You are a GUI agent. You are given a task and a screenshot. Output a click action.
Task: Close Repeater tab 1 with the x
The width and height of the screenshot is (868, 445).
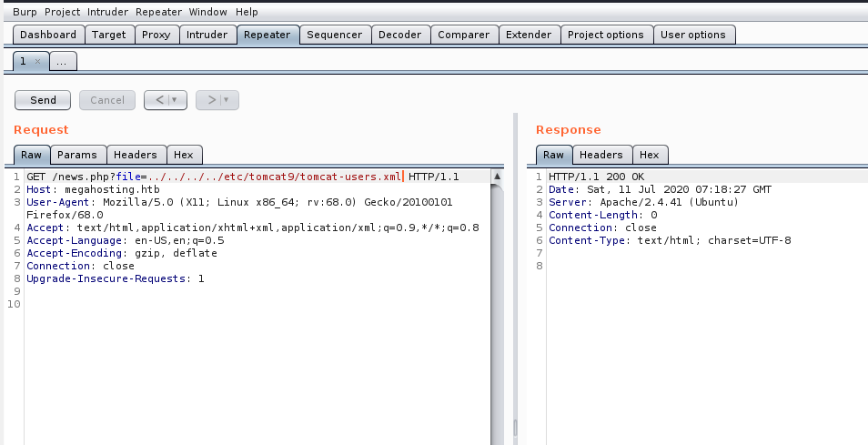pyautogui.click(x=37, y=62)
